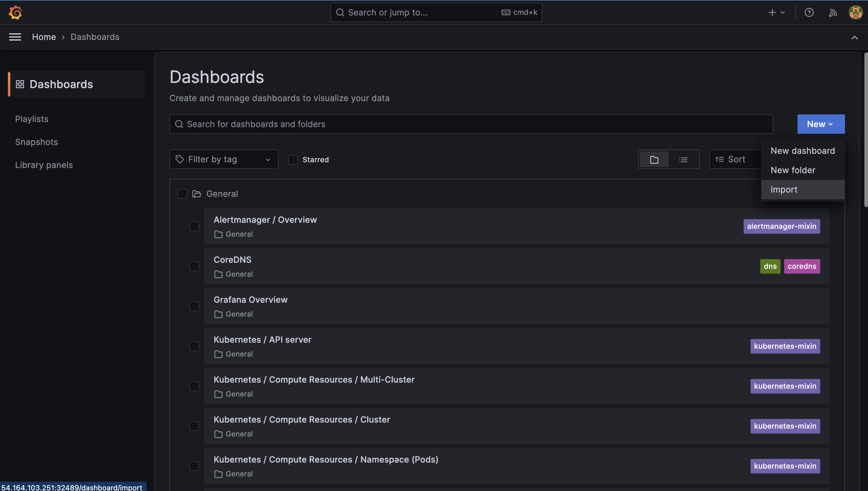
Task: Open the Sort dropdown
Action: (x=735, y=159)
